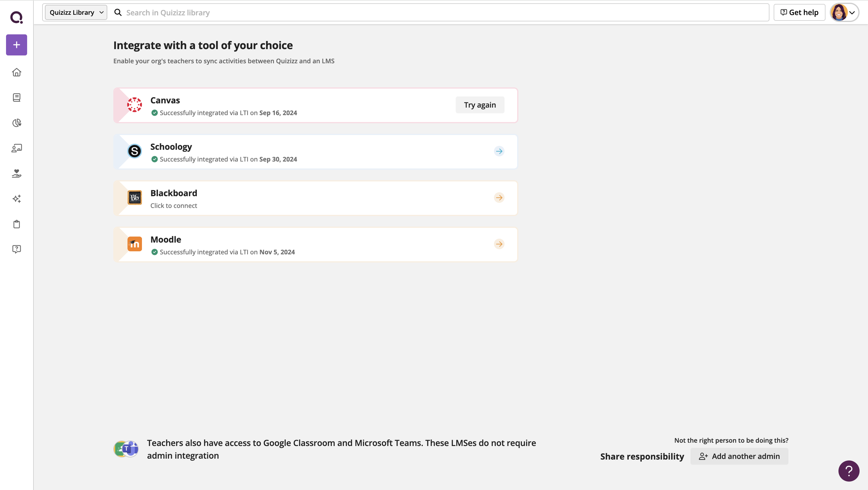
Task: Open the clipboard icon in sidebar
Action: 17,224
